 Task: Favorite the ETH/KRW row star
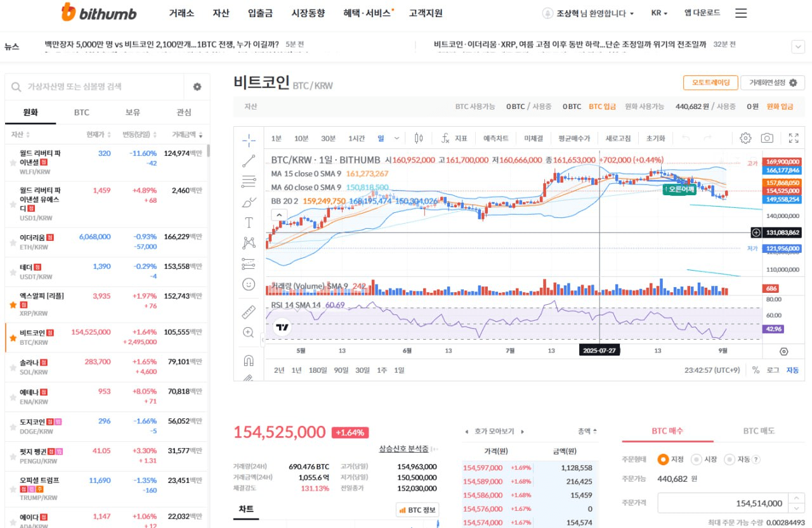tap(13, 243)
